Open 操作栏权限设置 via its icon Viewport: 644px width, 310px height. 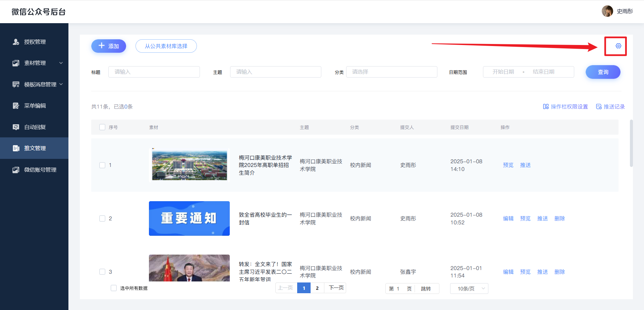pyautogui.click(x=546, y=106)
